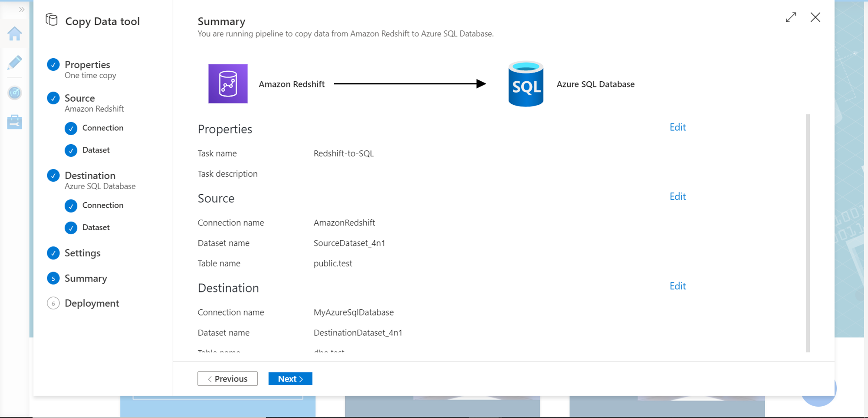Screen dimensions: 868x418
Task: Click the Deployment step number 6 badge
Action: [x=53, y=303]
